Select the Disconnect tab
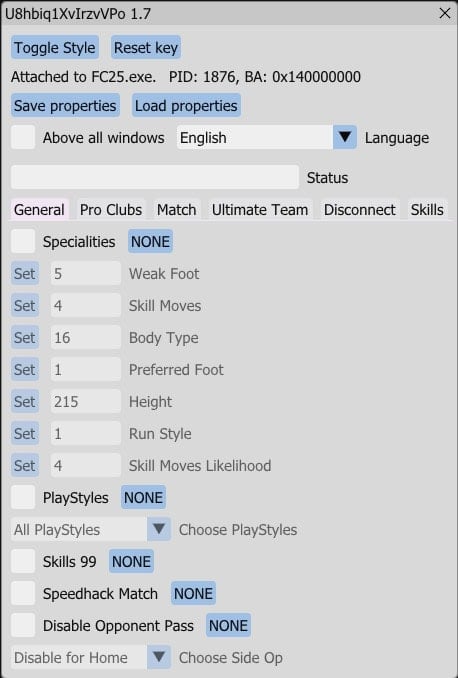 [x=359, y=210]
